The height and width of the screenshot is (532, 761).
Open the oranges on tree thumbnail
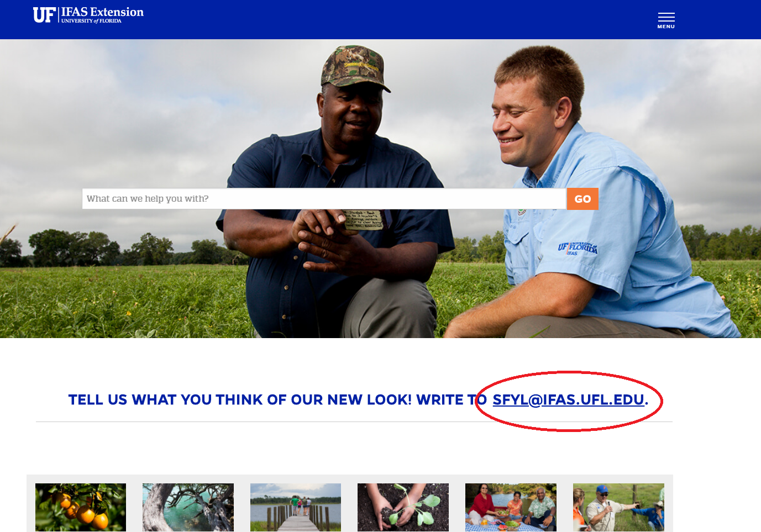point(81,507)
